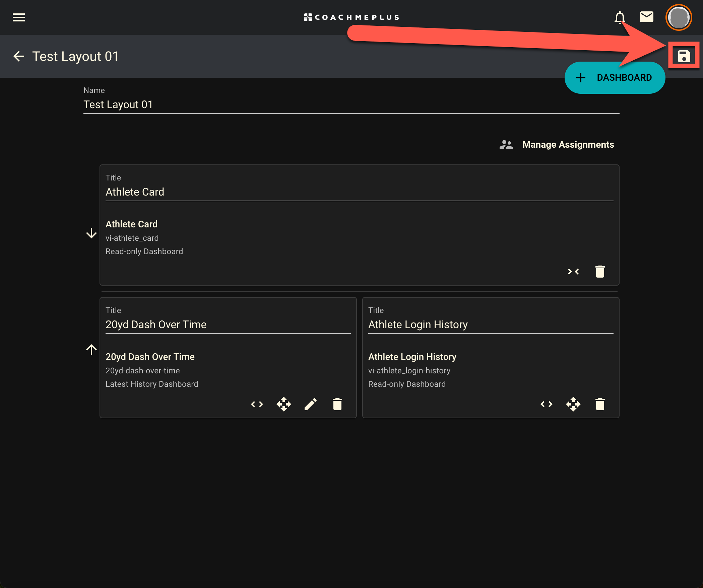The image size is (703, 588).
Task: Click the Test Layout 01 page heading
Action: point(75,56)
